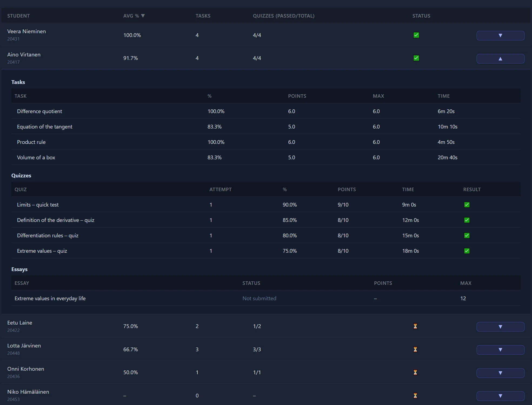Click Niko Hämäläinen's hourglass status icon

pyautogui.click(x=415, y=396)
